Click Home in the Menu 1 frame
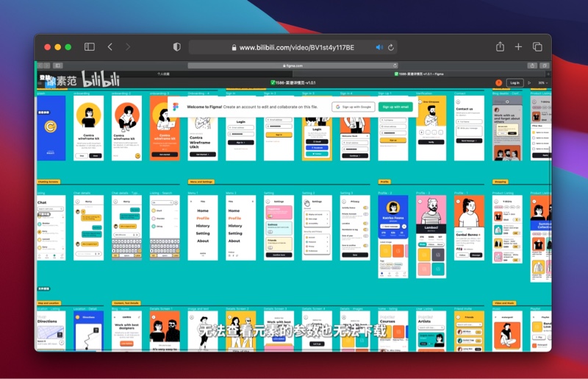This screenshot has width=588, height=379. click(x=203, y=210)
